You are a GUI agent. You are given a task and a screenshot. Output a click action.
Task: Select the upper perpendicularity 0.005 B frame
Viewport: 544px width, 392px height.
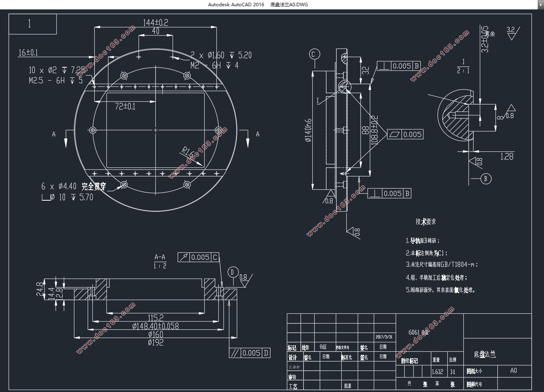click(x=398, y=66)
